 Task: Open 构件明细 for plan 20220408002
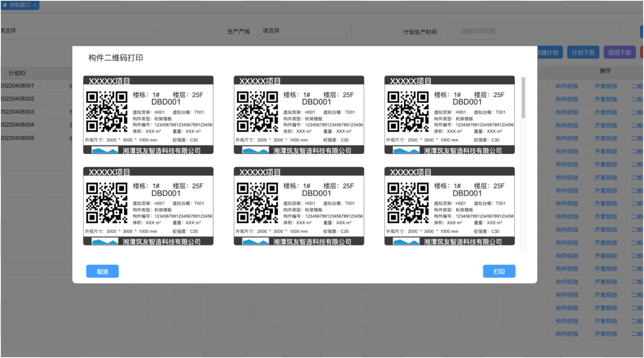[567, 99]
